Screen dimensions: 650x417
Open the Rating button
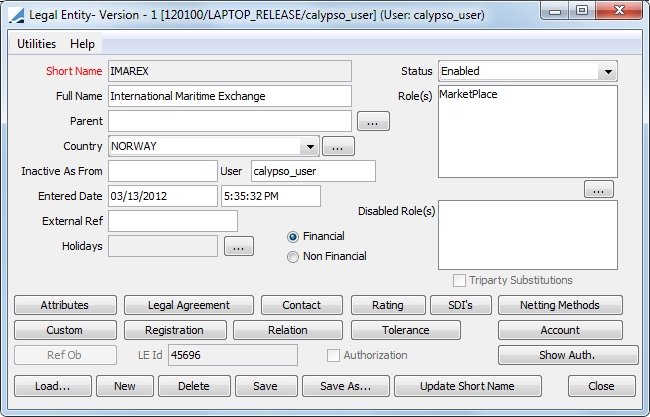point(388,305)
